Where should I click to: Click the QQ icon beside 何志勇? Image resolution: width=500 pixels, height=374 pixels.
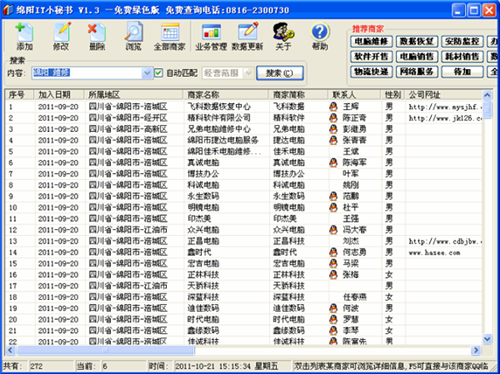pos(333,252)
